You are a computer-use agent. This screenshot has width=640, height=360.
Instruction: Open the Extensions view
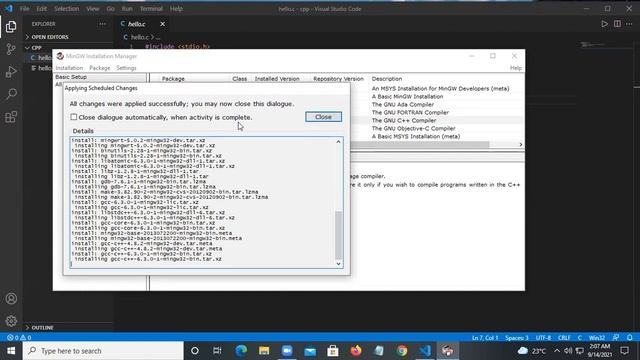click(x=11, y=117)
